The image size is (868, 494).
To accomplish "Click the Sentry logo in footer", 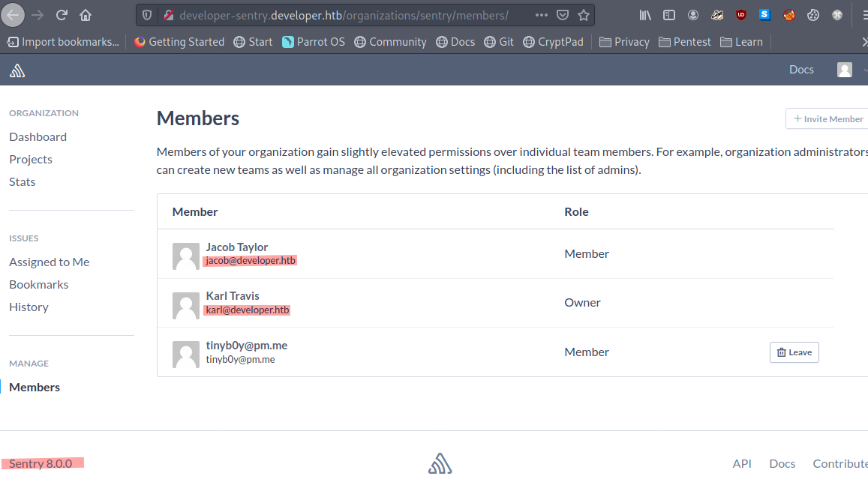I will click(440, 464).
